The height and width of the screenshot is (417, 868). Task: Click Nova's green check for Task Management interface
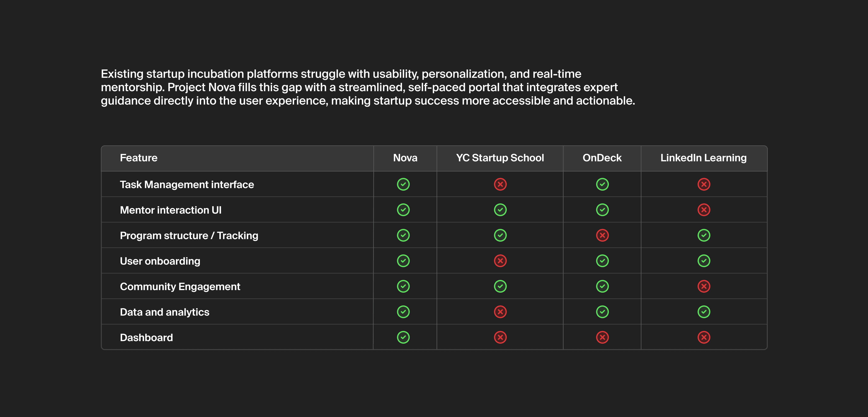pos(403,184)
